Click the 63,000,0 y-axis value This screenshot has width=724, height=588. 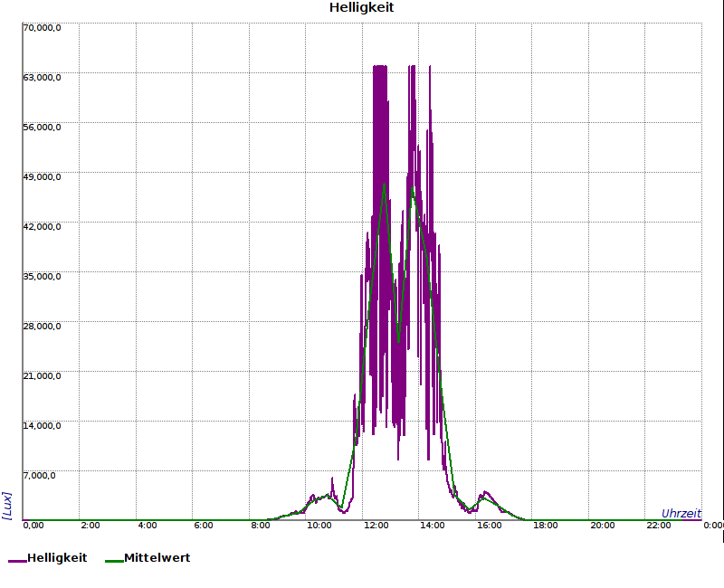[42, 78]
